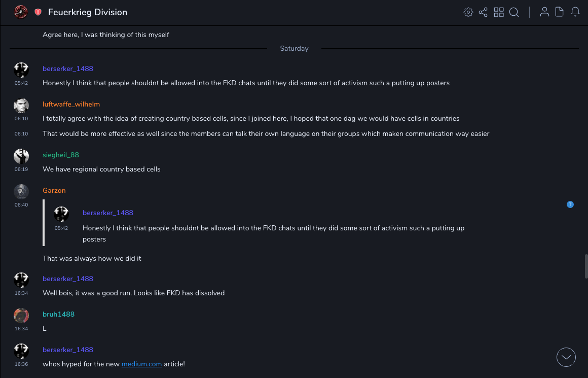Open the medium.com link

[x=141, y=364]
